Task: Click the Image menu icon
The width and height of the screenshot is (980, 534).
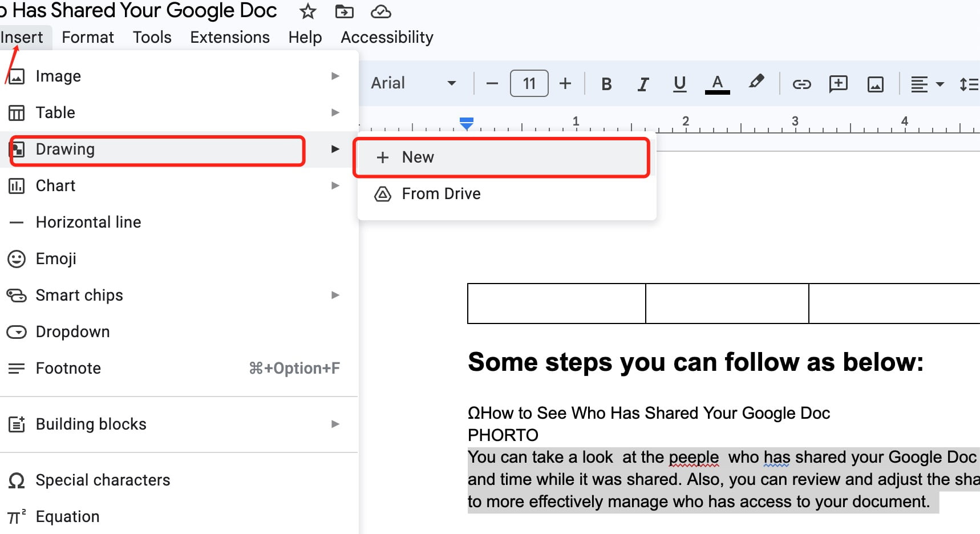Action: coord(17,76)
